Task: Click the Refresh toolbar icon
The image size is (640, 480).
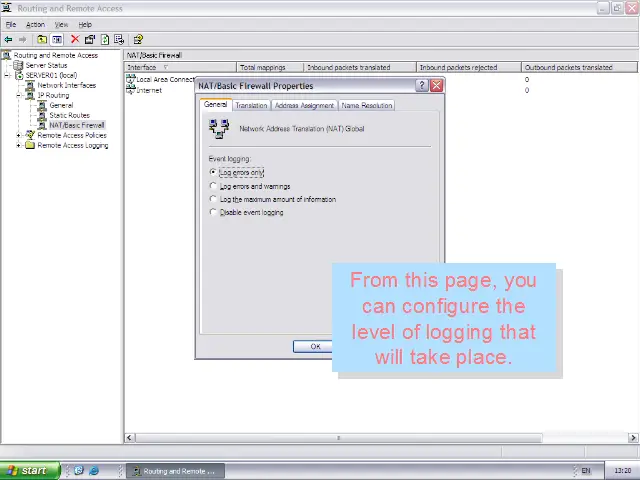Action: pos(105,40)
